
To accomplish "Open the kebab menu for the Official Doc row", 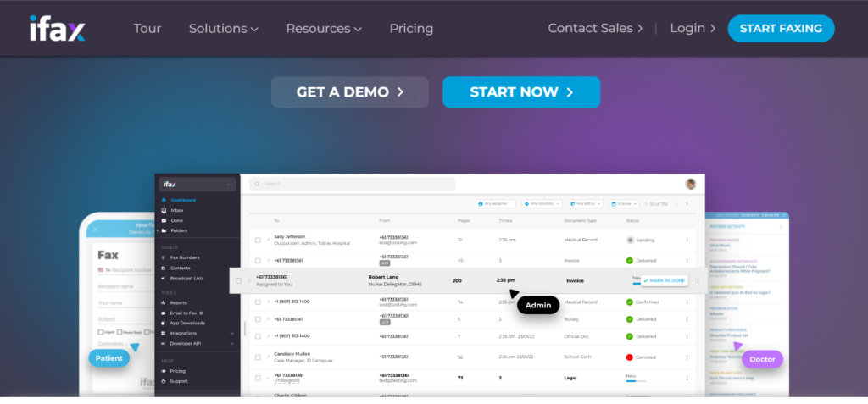I will [687, 336].
